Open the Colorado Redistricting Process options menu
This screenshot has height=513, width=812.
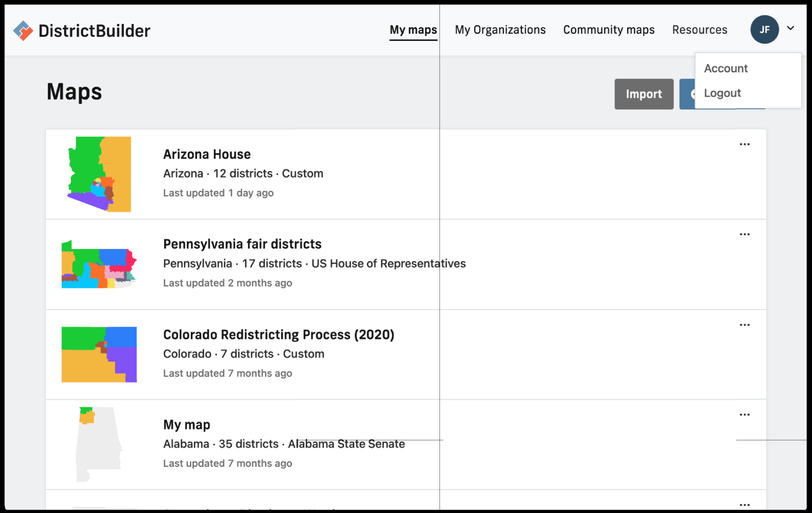745,324
